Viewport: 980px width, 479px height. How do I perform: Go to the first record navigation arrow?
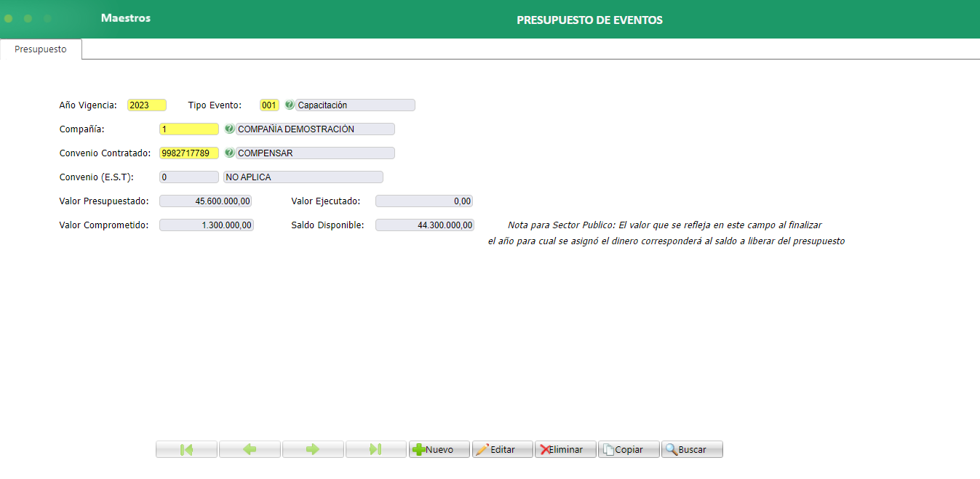point(186,448)
